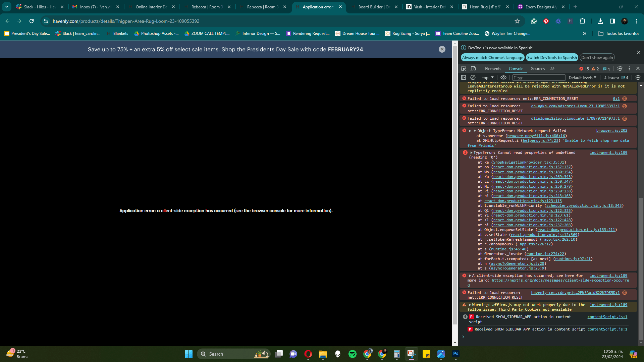Click Switch DevTools to Spanish button

click(552, 58)
